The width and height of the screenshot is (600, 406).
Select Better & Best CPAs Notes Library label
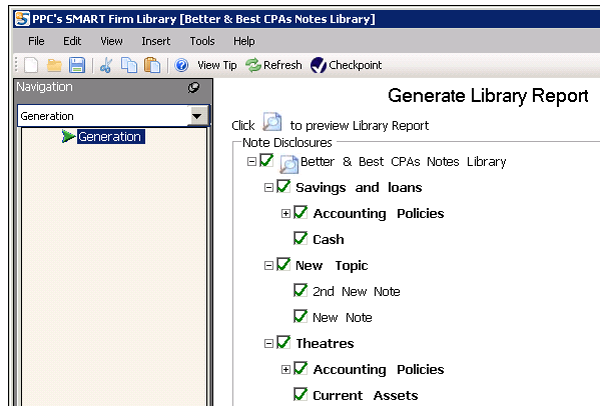[403, 162]
